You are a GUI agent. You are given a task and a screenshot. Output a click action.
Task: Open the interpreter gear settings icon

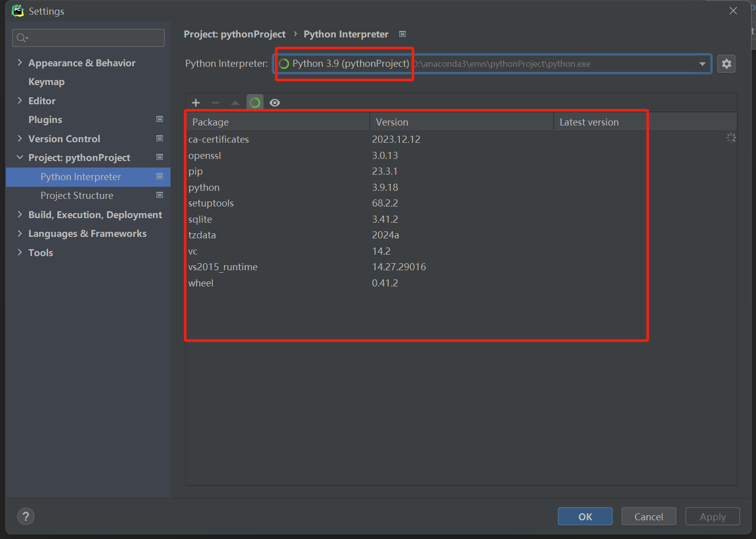(x=727, y=64)
